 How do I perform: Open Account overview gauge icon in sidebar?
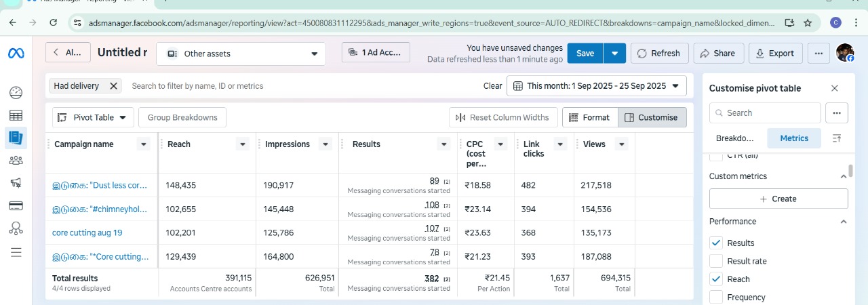(x=16, y=93)
